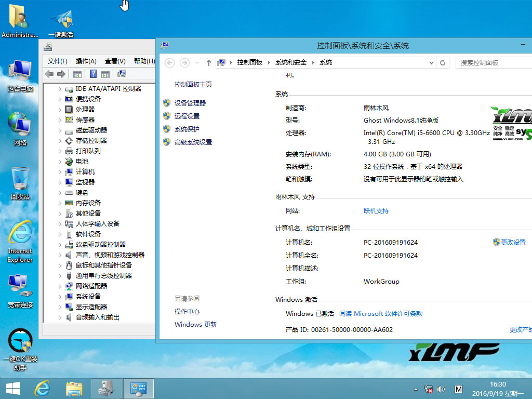The height and width of the screenshot is (399, 532).
Task: Expand the 网络适配器 device category
Action: [59, 286]
